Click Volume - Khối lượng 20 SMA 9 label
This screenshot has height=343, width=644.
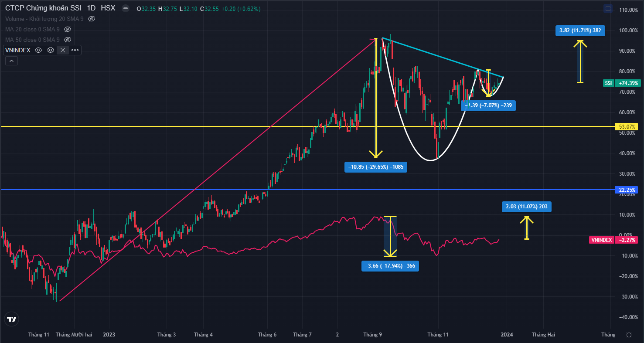[44, 19]
